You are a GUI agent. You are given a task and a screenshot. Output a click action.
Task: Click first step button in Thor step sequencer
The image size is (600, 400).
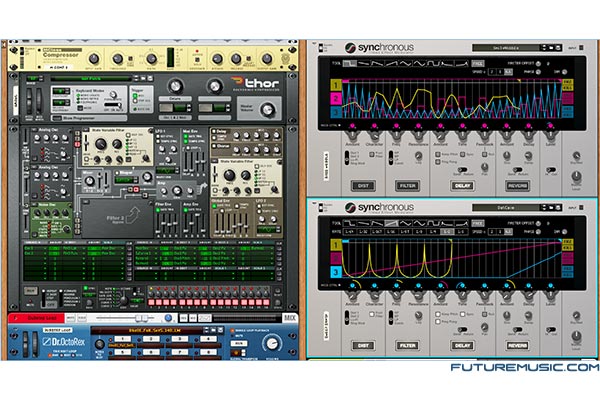coord(151,302)
